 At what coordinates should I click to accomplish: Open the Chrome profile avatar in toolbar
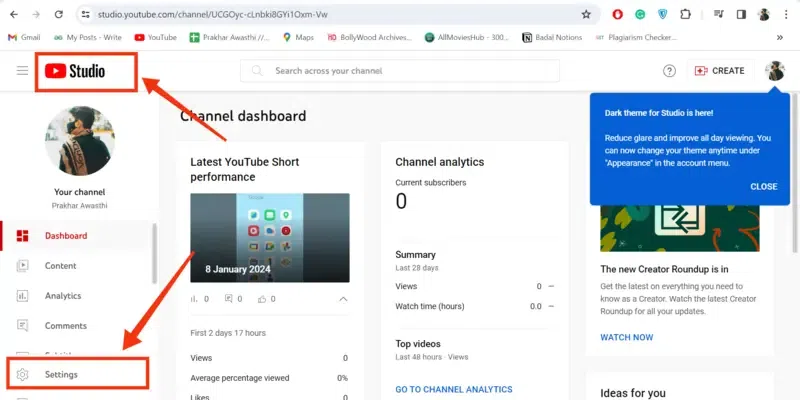pyautogui.click(x=764, y=15)
